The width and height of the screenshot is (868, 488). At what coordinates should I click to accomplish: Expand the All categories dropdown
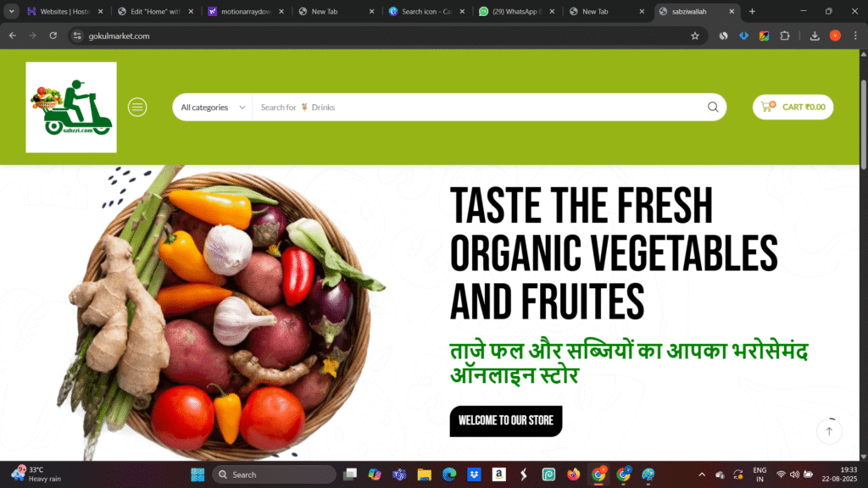pyautogui.click(x=213, y=107)
